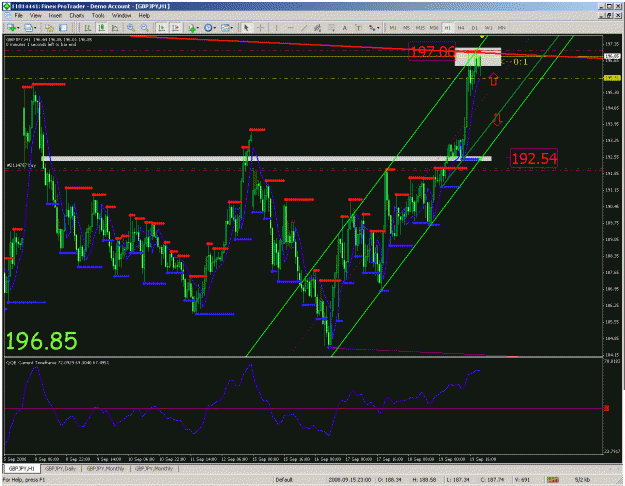Switch to candlestick chart display
This screenshot has width=625, height=486.
(101, 28)
